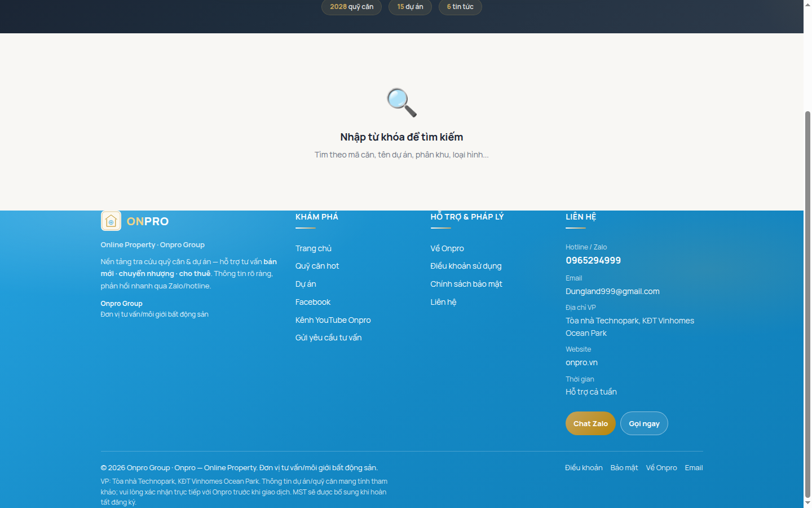
Task: View Chính sách bảo mật
Action: [466, 284]
